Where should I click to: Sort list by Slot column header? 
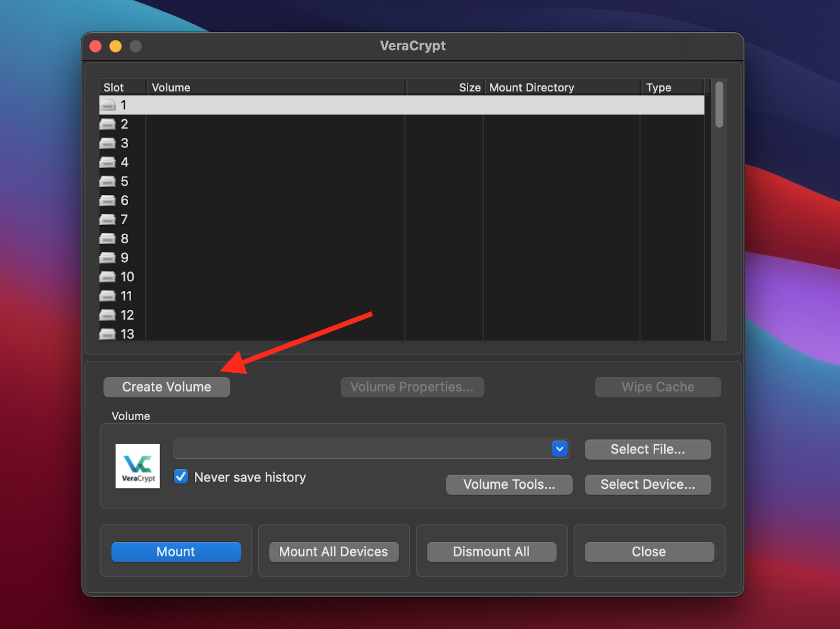click(x=123, y=87)
